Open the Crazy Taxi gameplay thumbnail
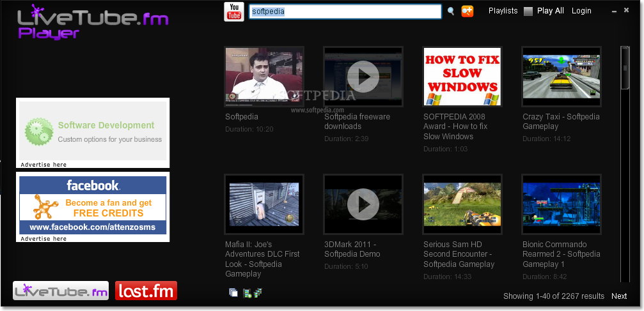644x311 pixels. [561, 77]
